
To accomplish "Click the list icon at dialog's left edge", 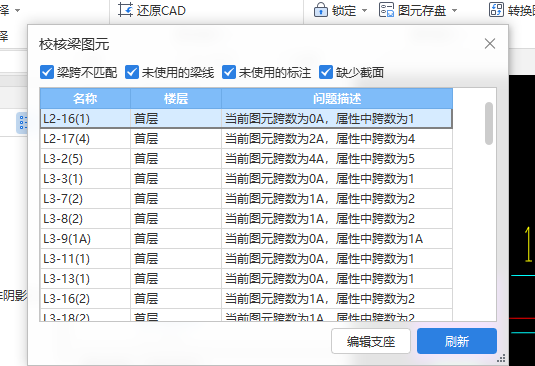I will (x=23, y=122).
